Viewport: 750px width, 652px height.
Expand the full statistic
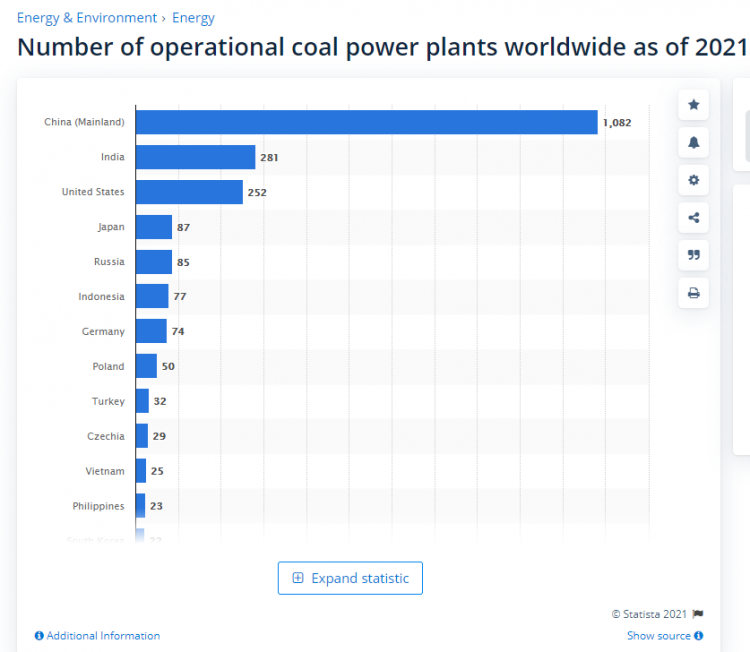[x=350, y=578]
